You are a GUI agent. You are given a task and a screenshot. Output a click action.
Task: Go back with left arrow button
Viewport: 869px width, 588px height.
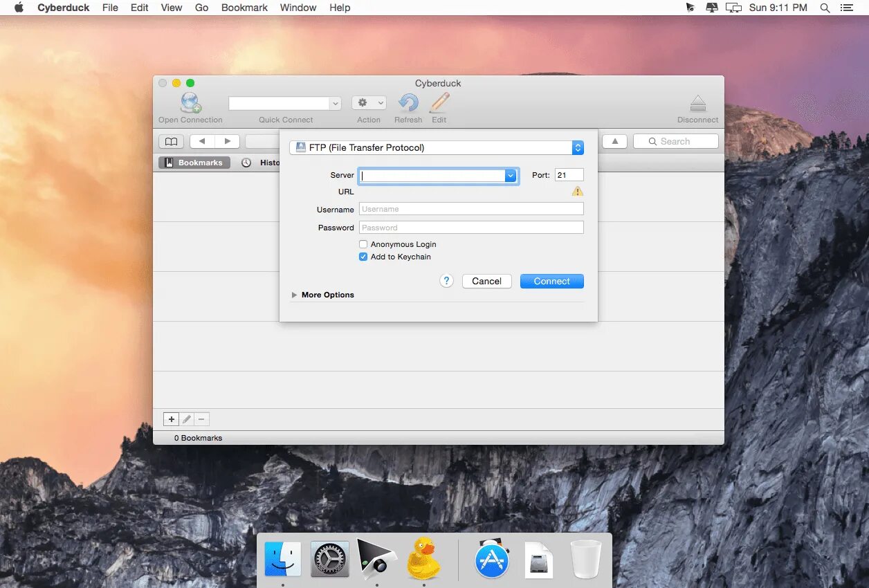(202, 141)
